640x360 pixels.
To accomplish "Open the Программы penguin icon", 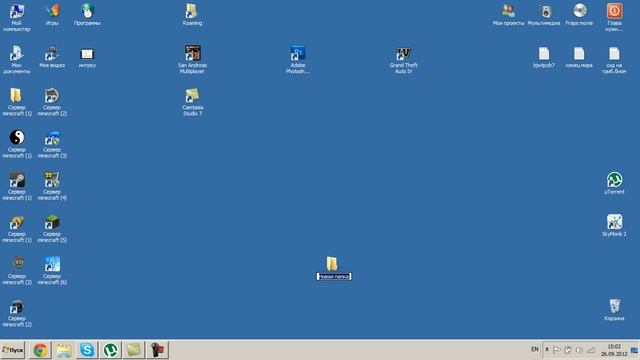I will click(87, 12).
